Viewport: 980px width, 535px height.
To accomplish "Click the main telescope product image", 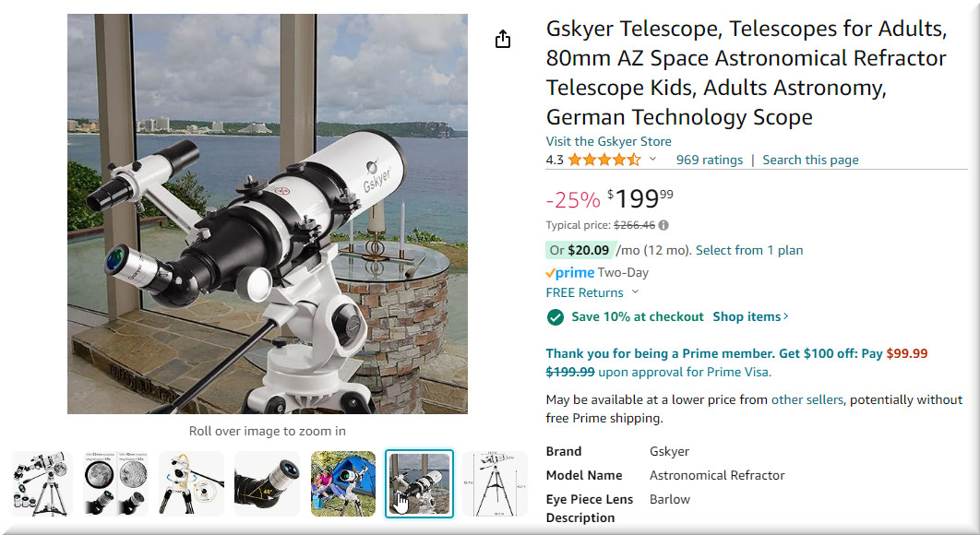I will click(268, 214).
